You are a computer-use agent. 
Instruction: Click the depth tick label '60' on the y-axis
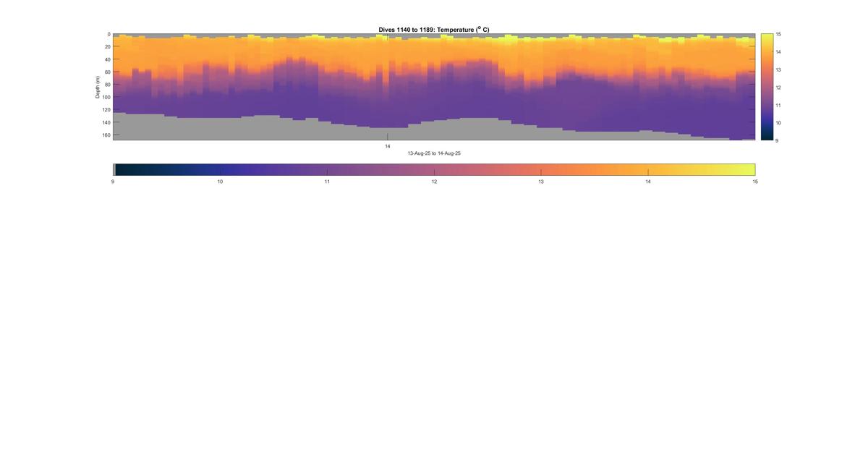tap(107, 72)
